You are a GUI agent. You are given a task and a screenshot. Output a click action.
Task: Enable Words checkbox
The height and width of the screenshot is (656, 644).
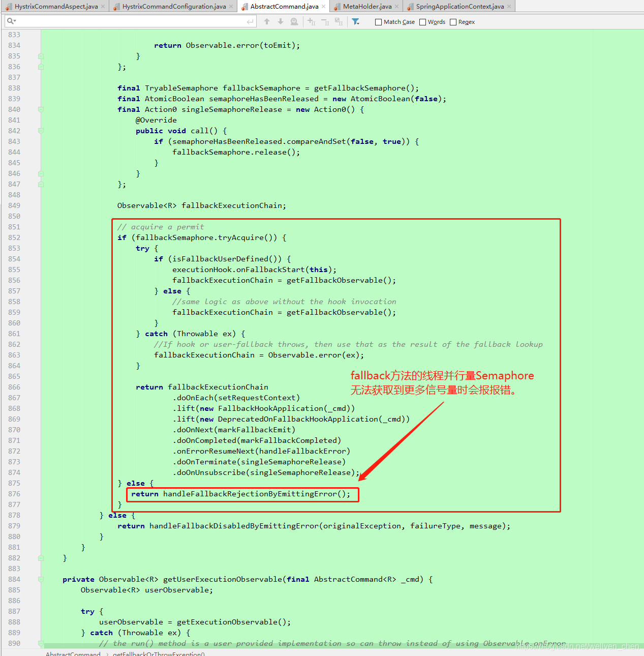[x=422, y=22]
